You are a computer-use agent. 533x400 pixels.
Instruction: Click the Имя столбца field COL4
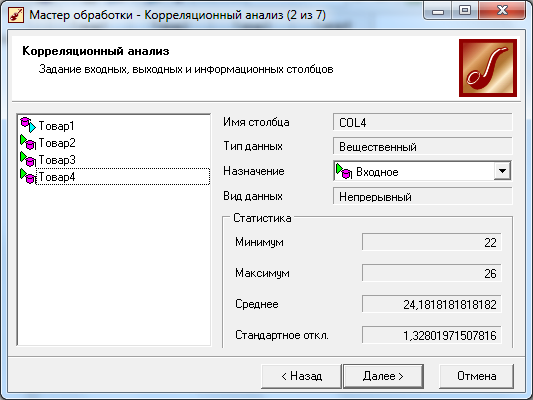pyautogui.click(x=423, y=122)
